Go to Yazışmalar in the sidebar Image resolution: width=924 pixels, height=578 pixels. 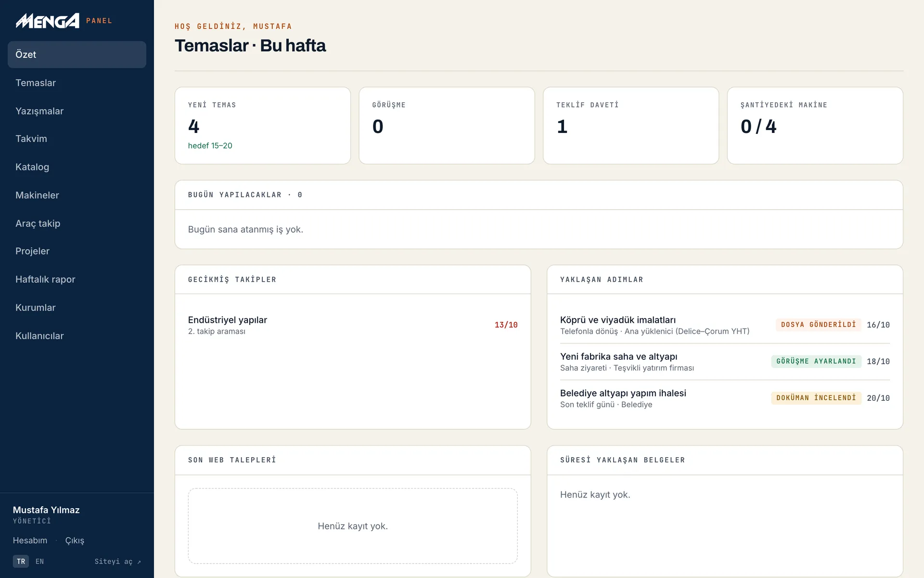(77, 111)
